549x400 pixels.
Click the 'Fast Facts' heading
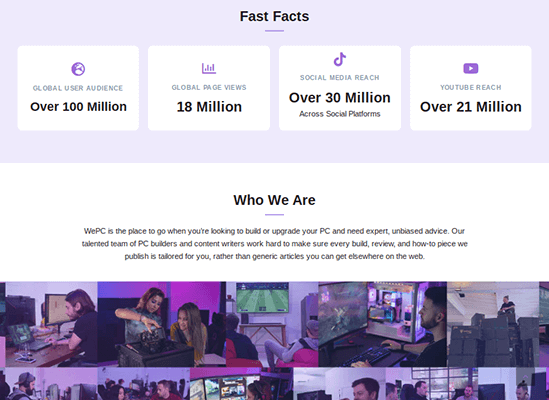[274, 16]
